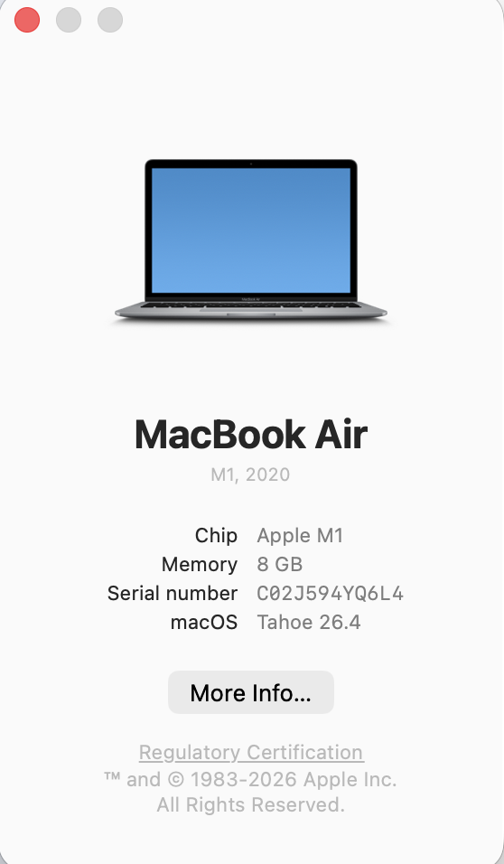Click the 1983-2026 Apple Inc. copyright line
The height and width of the screenshot is (864, 504).
(250, 779)
